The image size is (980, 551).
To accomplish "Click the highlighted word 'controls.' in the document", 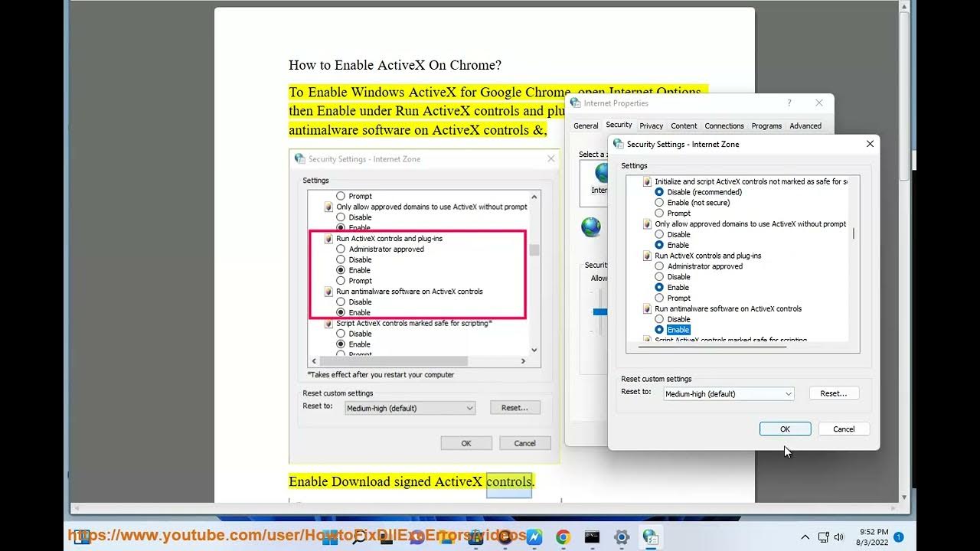I will click(510, 481).
